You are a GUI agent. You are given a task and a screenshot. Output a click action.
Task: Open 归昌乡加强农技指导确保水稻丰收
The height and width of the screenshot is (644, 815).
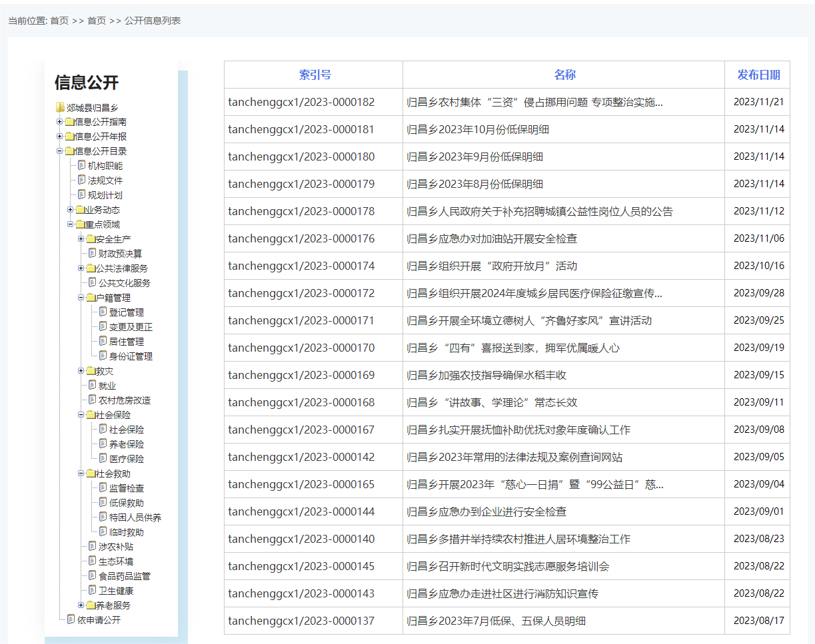(x=486, y=375)
